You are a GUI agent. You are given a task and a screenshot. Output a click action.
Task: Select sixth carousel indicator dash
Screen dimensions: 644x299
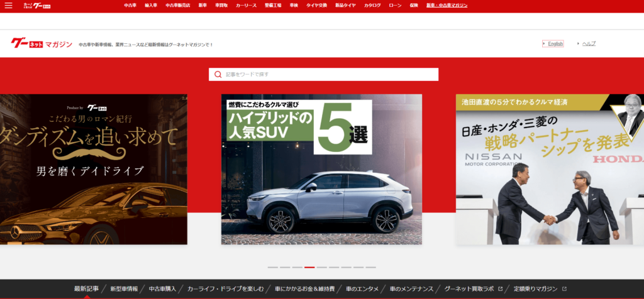334,268
